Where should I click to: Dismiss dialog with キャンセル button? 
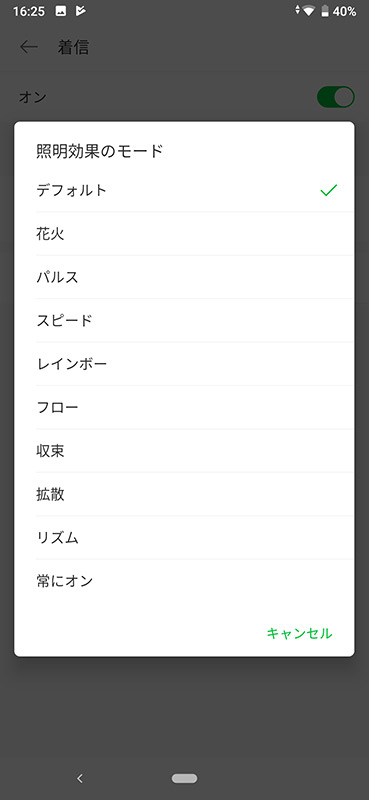[x=300, y=633]
